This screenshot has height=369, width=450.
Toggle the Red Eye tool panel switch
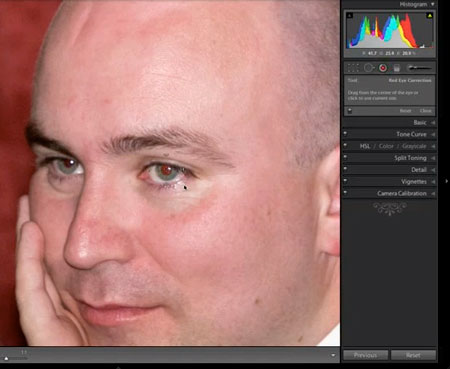coord(350,111)
